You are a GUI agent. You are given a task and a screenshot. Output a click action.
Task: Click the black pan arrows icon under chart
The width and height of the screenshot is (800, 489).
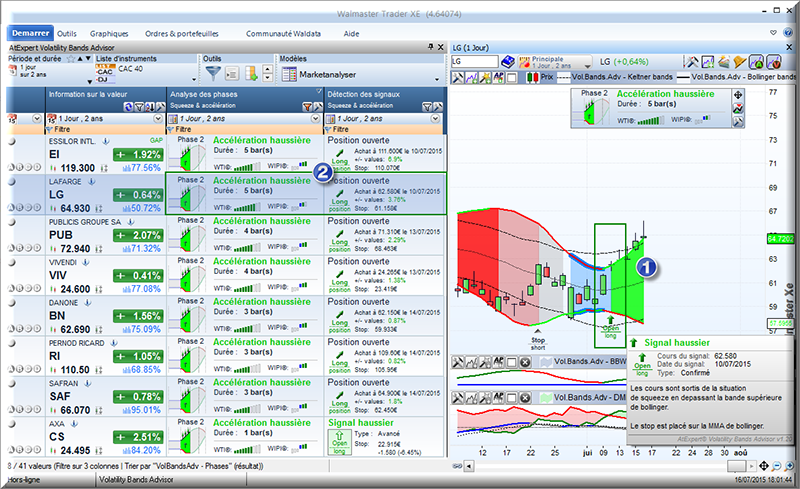click(764, 466)
